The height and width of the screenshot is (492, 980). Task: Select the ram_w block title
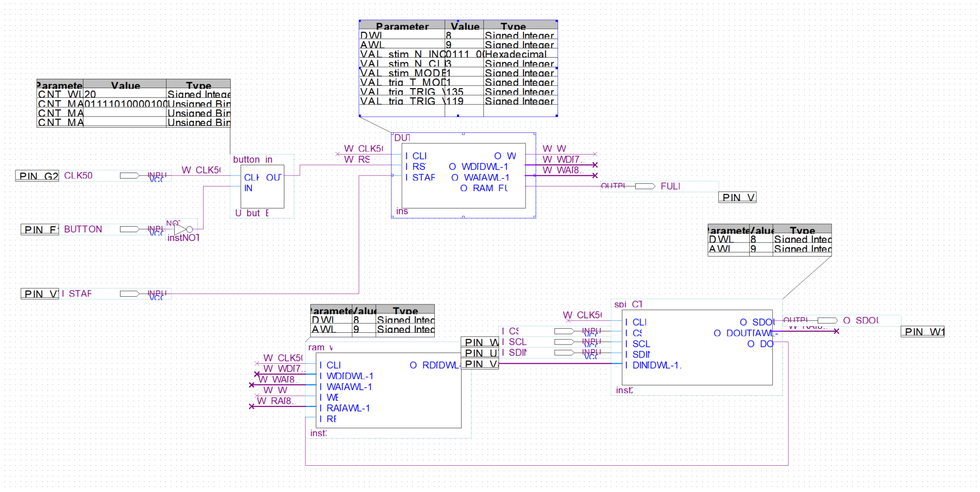[320, 347]
